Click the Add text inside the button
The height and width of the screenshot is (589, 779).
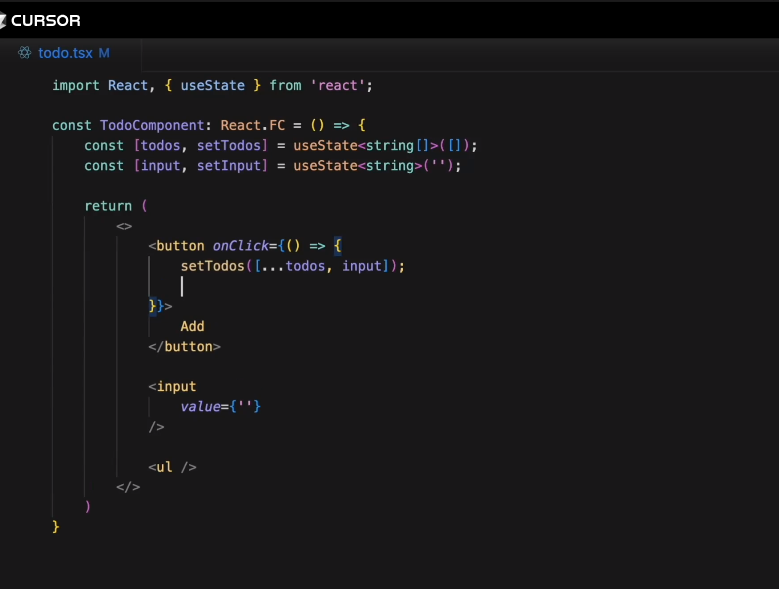pyautogui.click(x=192, y=326)
